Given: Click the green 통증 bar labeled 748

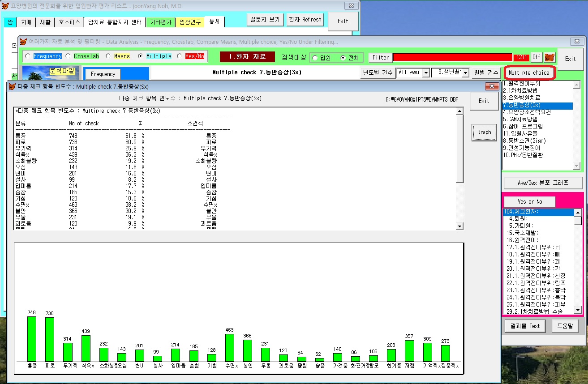Looking at the screenshot, I should pos(32,339).
